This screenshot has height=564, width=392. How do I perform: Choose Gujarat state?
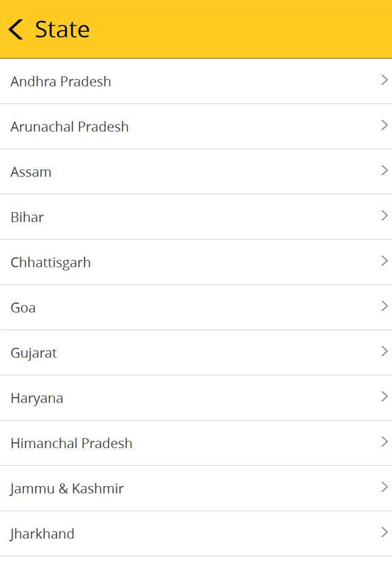click(34, 353)
